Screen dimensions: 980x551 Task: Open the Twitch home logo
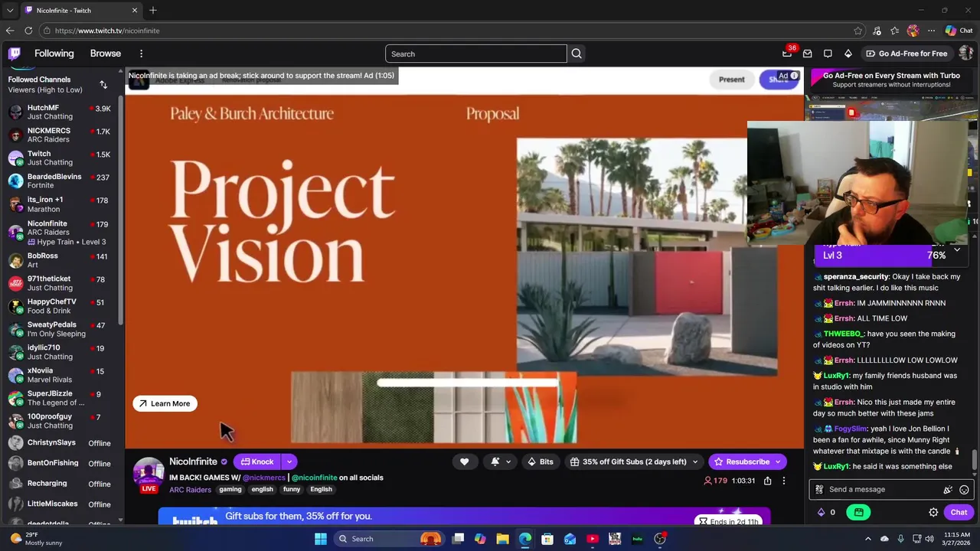coord(15,54)
